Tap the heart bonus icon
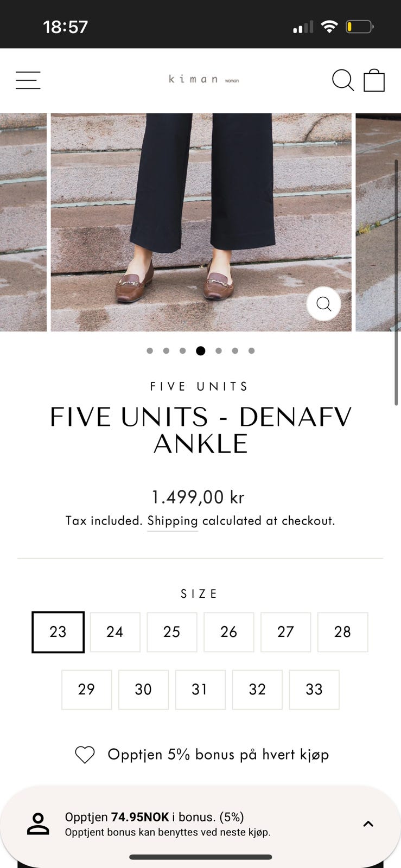 pyautogui.click(x=85, y=755)
